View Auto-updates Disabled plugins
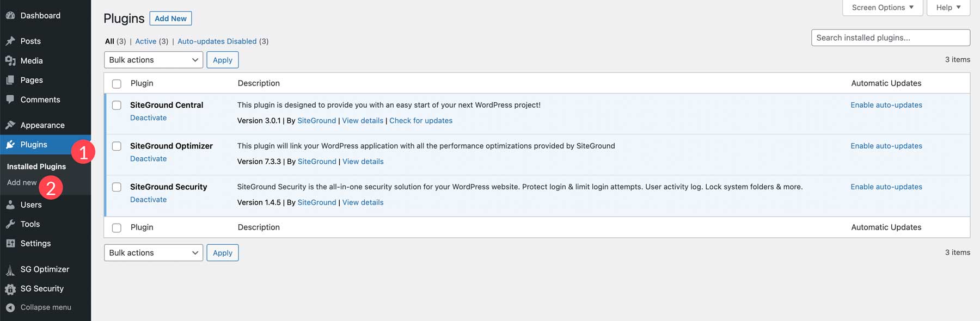The height and width of the screenshot is (321, 980). (x=217, y=41)
